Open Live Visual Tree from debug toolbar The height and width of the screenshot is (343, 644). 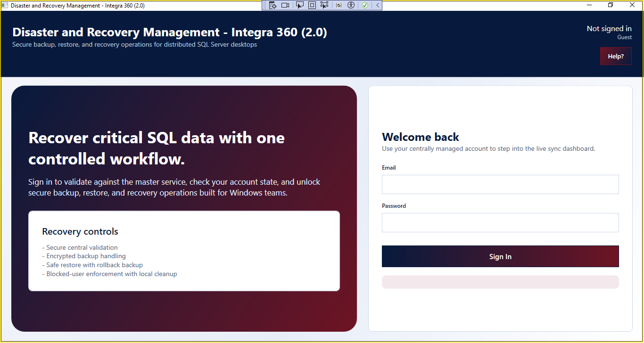point(273,5)
